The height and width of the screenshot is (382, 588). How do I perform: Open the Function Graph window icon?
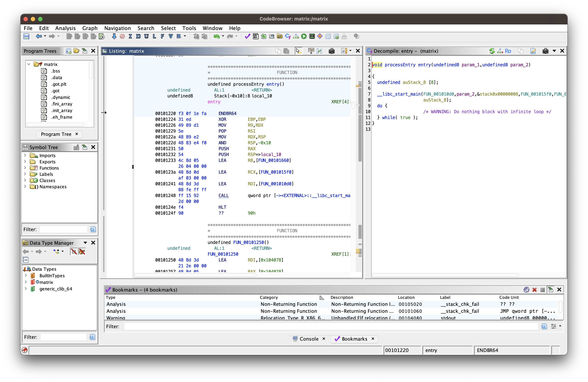coord(296,37)
